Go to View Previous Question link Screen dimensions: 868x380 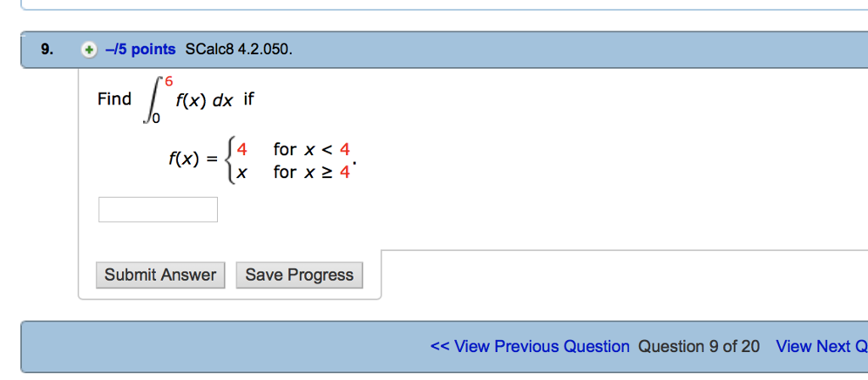click(x=530, y=346)
